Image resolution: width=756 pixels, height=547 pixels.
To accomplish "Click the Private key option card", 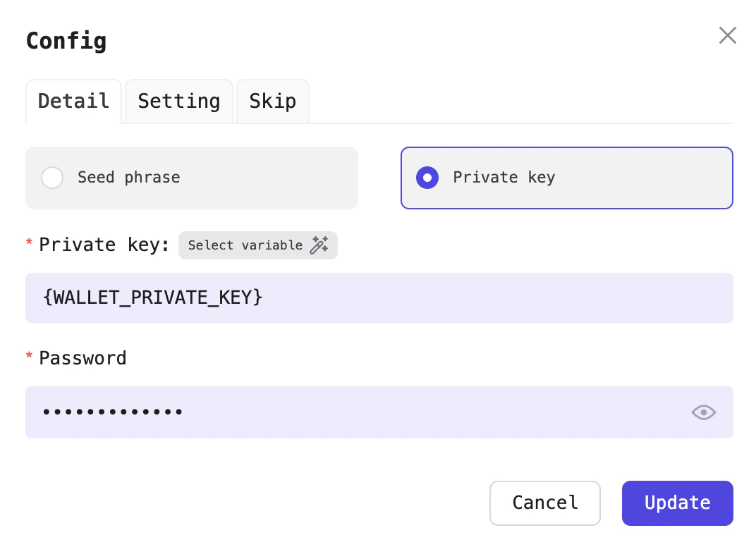I will [x=566, y=178].
